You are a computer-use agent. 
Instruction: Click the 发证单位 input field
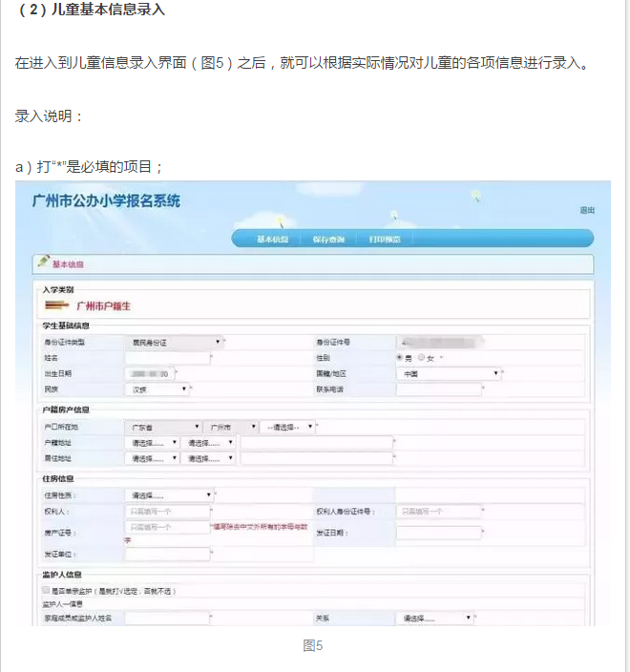[166, 554]
